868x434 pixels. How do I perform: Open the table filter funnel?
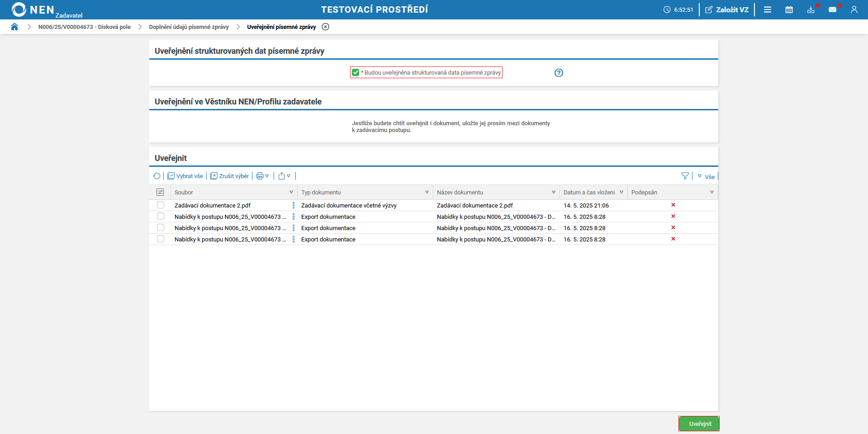tap(685, 176)
